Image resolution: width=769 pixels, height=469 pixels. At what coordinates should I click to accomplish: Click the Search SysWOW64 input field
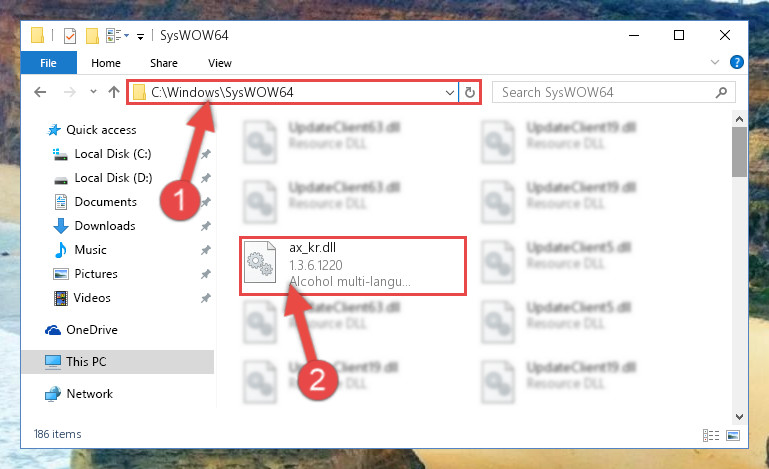(607, 92)
